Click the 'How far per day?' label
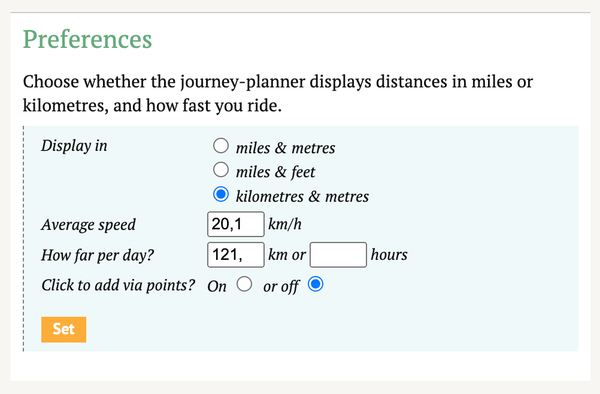This screenshot has height=394, width=600. [98, 255]
